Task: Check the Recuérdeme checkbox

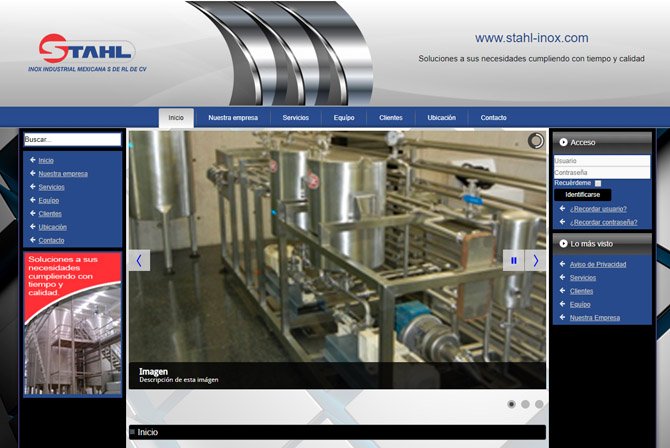Action: (598, 183)
